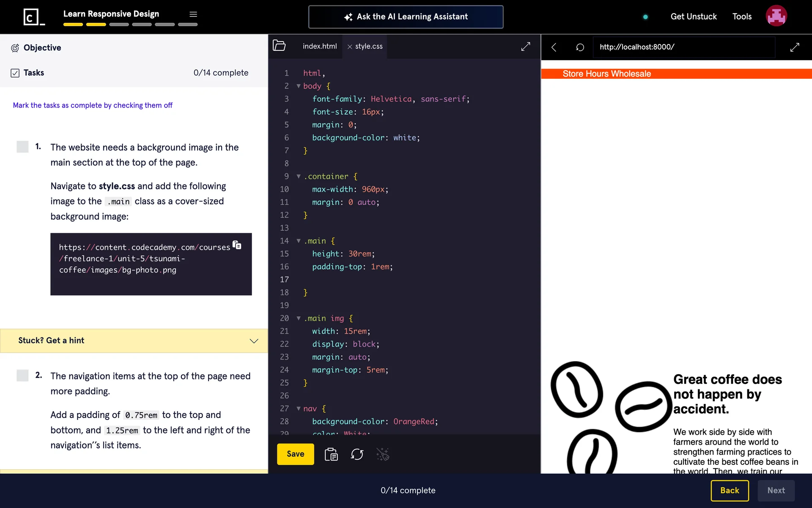Collapse the .main rule at line 14
Screen dimensions: 812x508
299,241
